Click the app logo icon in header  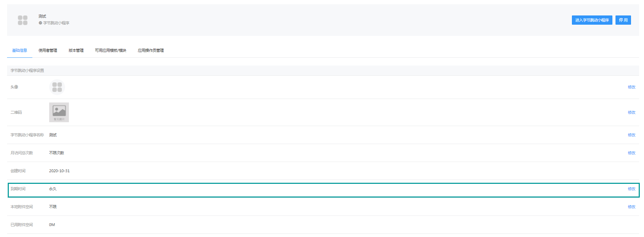pyautogui.click(x=22, y=20)
